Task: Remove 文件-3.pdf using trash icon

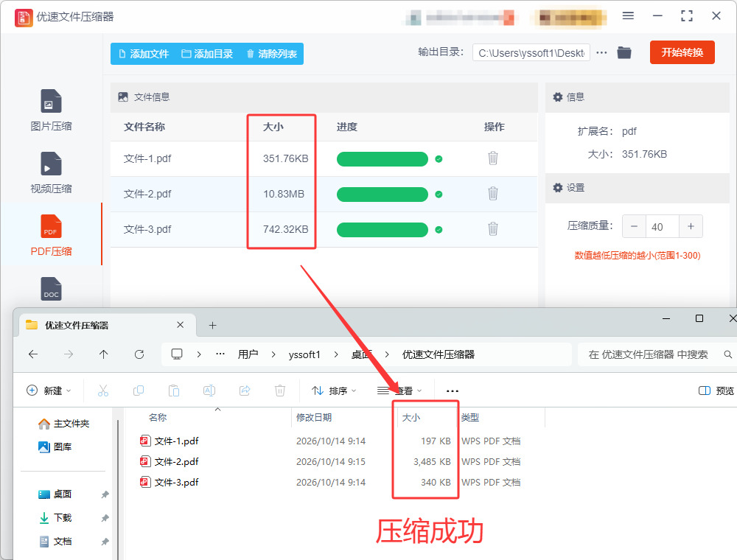Action: [492, 229]
